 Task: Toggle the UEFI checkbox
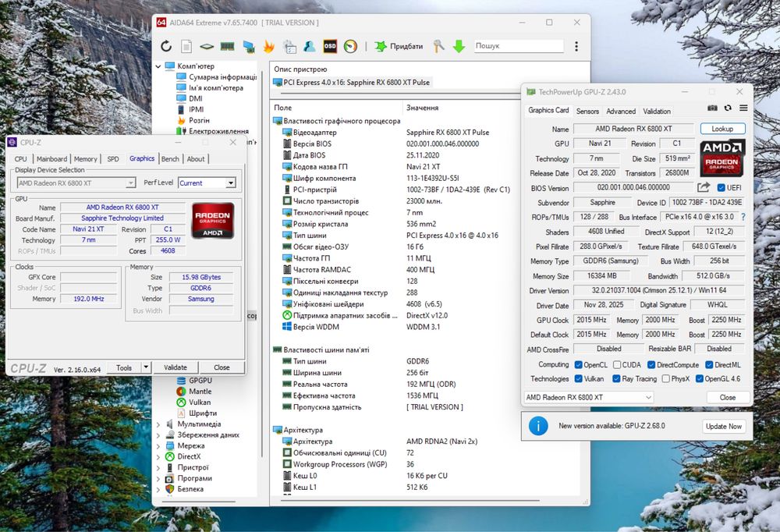[x=720, y=188]
